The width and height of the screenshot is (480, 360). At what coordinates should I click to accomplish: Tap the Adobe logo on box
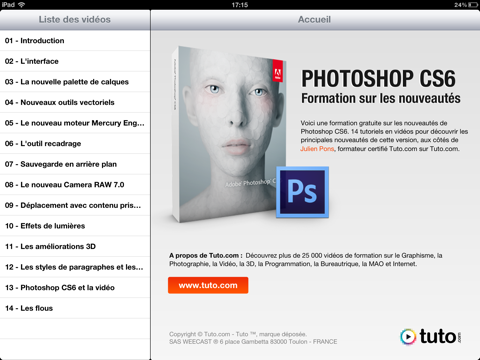278,71
